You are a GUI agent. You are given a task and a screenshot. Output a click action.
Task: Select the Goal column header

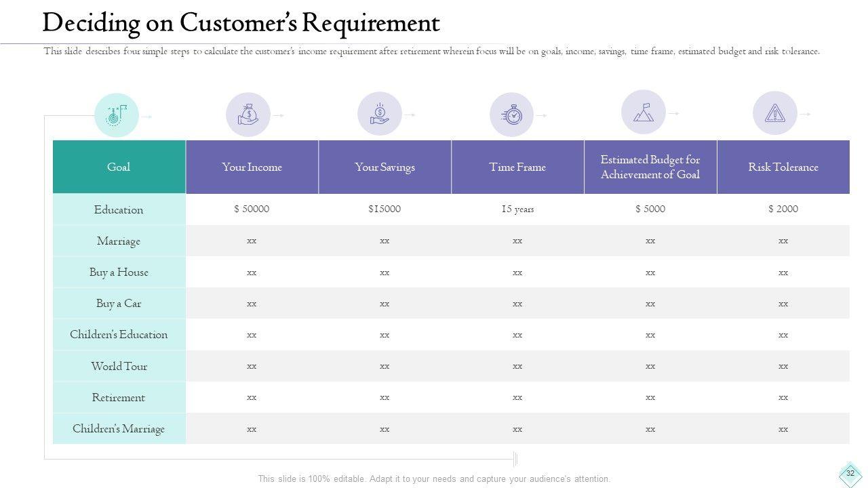(119, 167)
